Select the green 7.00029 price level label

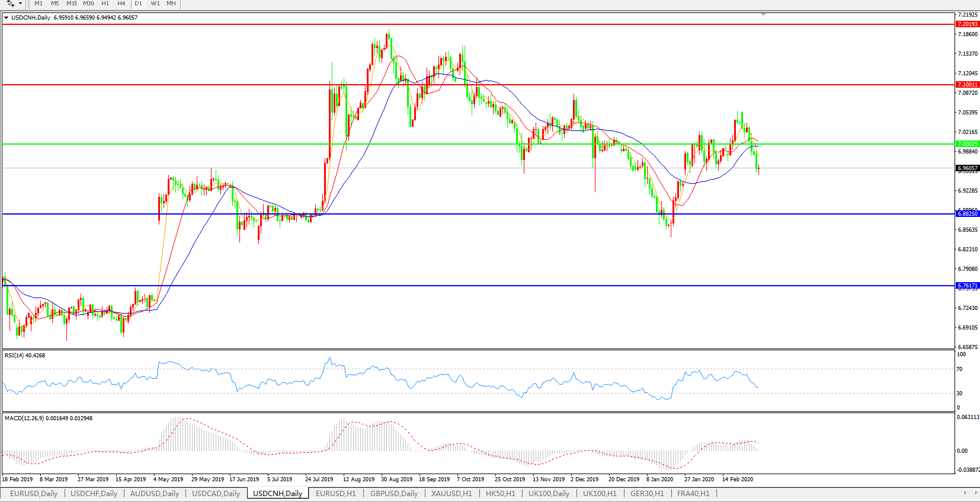click(x=967, y=144)
